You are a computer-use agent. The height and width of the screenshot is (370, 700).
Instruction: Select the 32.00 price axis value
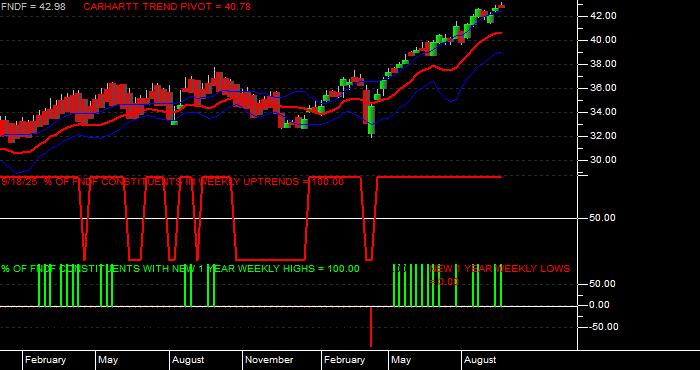coord(603,136)
